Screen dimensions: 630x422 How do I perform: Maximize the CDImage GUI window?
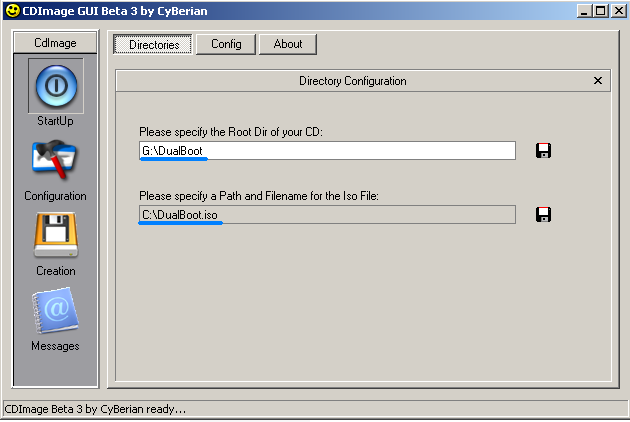[x=601, y=11]
